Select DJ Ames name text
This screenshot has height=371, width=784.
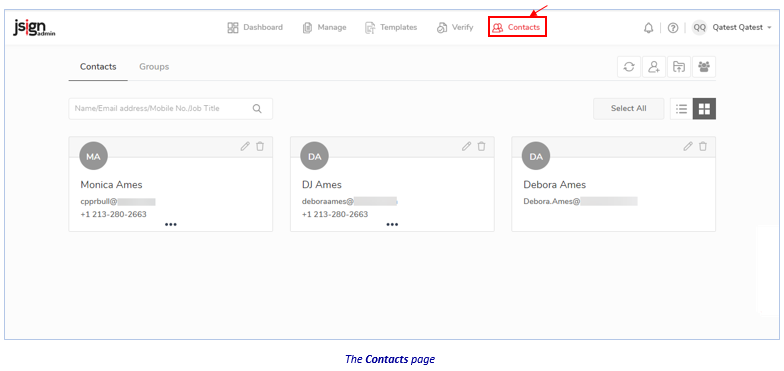[322, 184]
